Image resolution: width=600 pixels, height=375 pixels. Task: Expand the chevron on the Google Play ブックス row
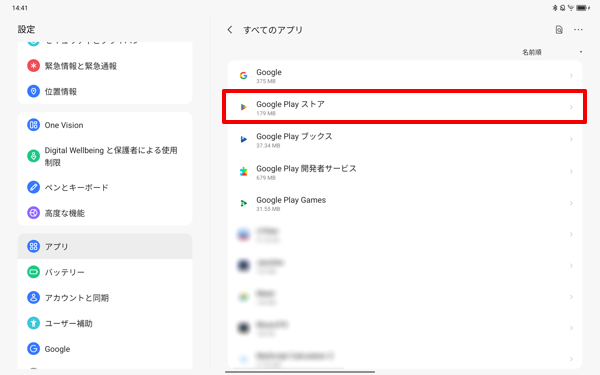point(571,139)
